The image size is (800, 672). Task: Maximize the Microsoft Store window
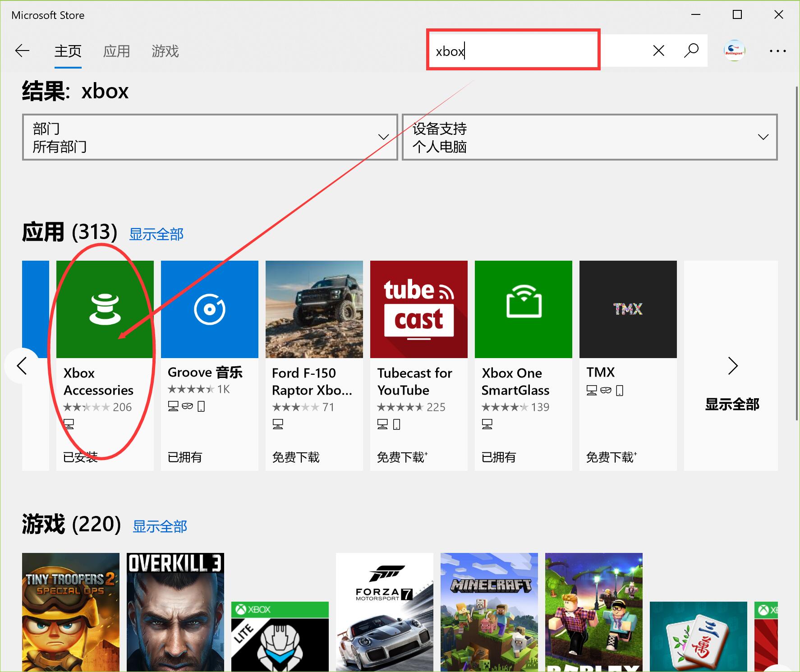[737, 15]
